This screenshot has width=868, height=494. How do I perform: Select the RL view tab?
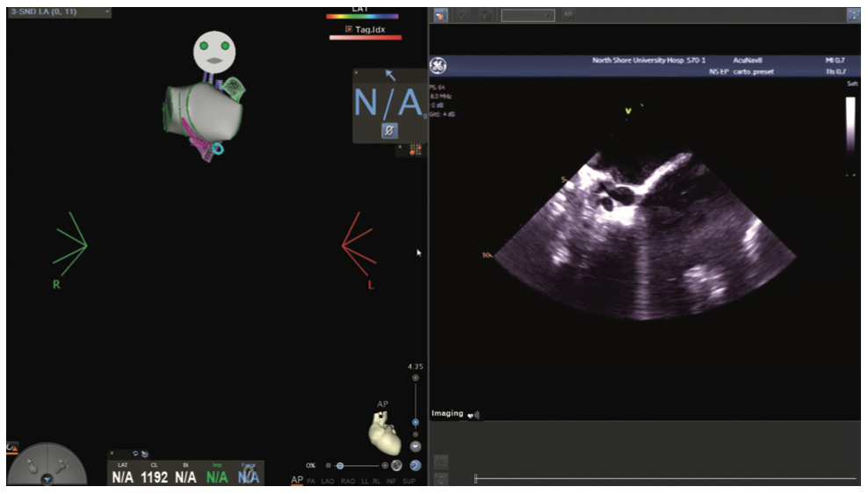(x=376, y=482)
